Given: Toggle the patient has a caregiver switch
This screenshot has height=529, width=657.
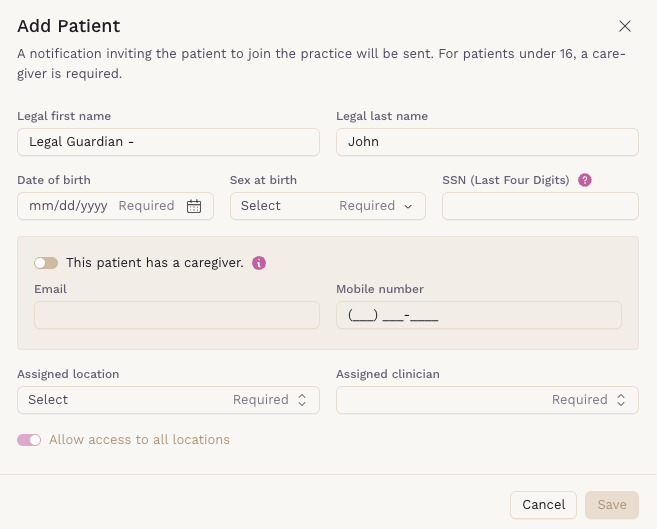Looking at the screenshot, I should [46, 263].
